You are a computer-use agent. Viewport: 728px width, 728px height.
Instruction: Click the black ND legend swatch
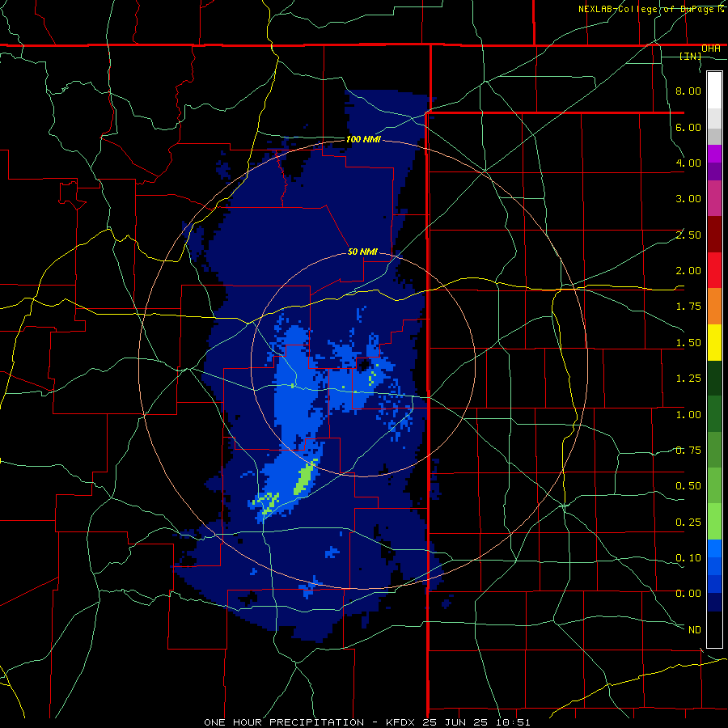click(x=714, y=629)
